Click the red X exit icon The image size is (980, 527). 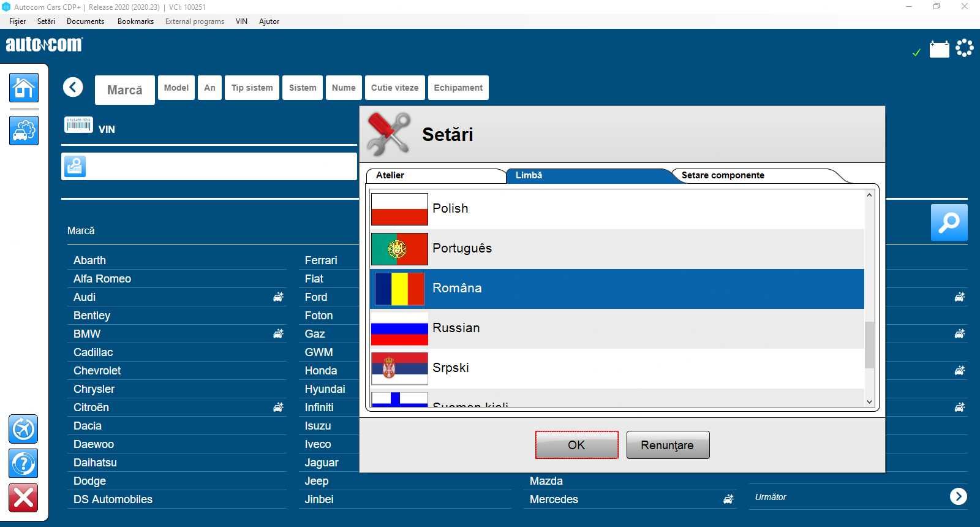pyautogui.click(x=23, y=498)
